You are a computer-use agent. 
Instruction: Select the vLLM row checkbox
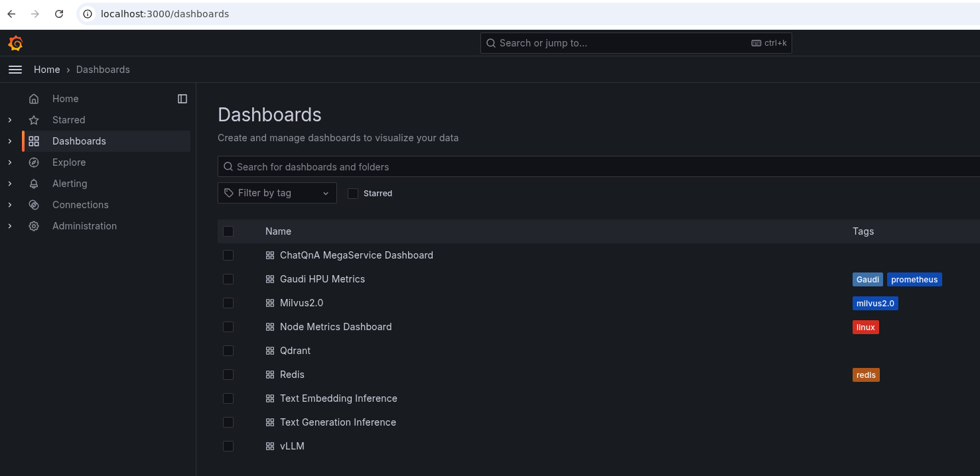228,446
